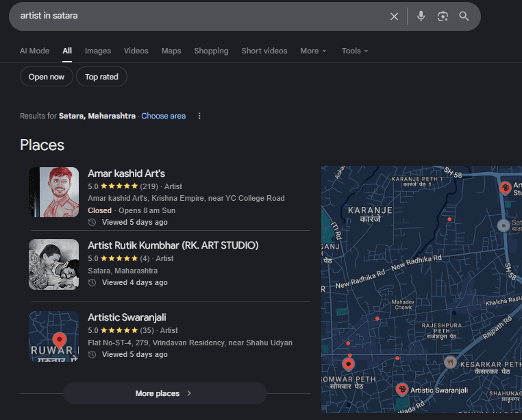The height and width of the screenshot is (420, 522).
Task: Click red pin near Somwar Peth on map
Action: tap(348, 364)
